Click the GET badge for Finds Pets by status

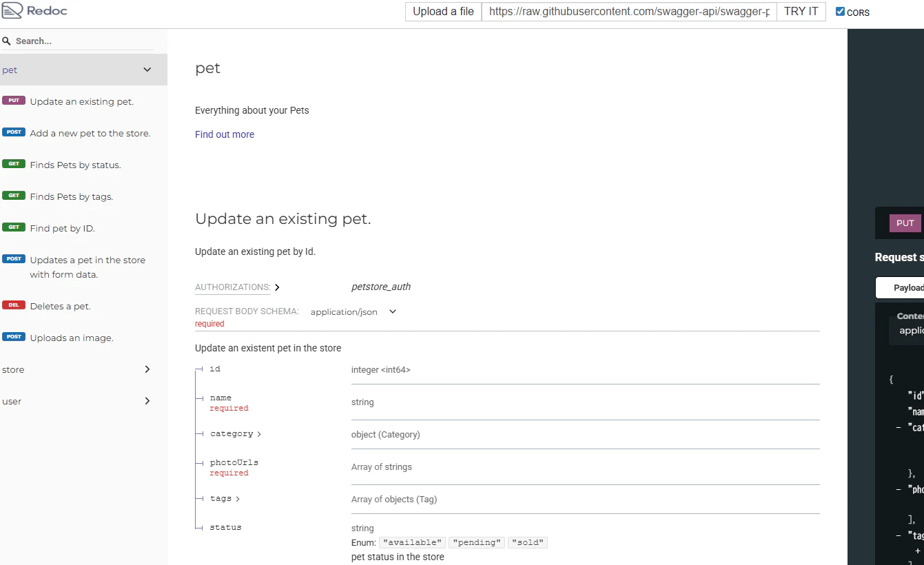tap(14, 164)
